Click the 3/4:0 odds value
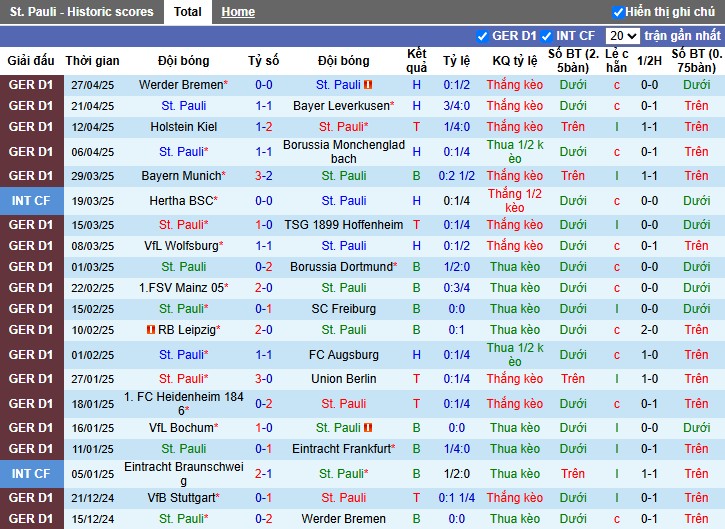 457,106
